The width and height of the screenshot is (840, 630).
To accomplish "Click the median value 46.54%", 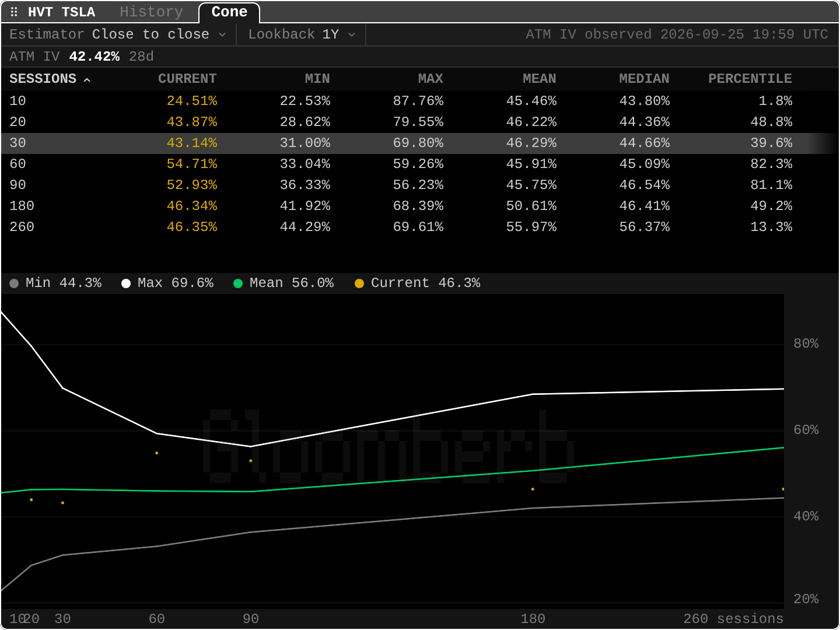I will tap(645, 185).
